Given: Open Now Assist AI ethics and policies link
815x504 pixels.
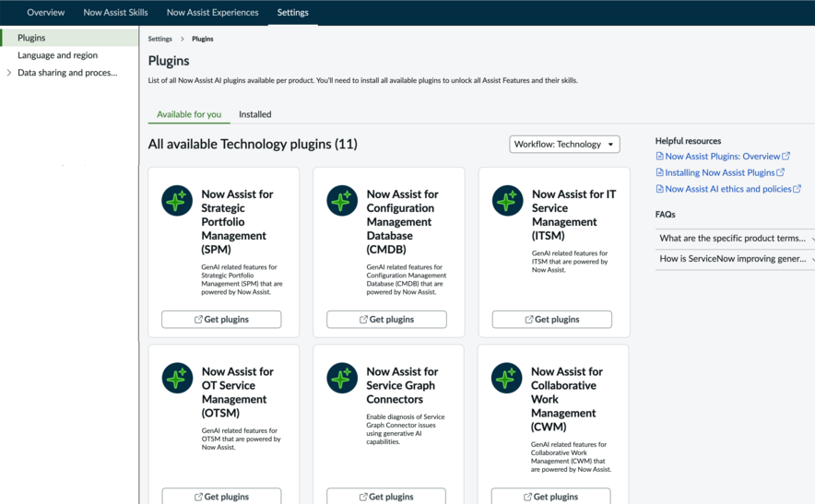Looking at the screenshot, I should [728, 189].
